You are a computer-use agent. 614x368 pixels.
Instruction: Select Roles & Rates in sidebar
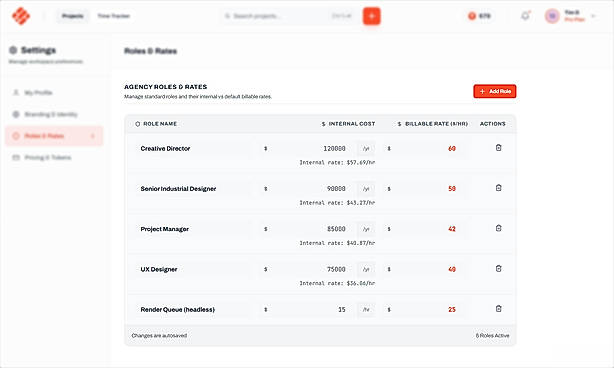pos(54,136)
